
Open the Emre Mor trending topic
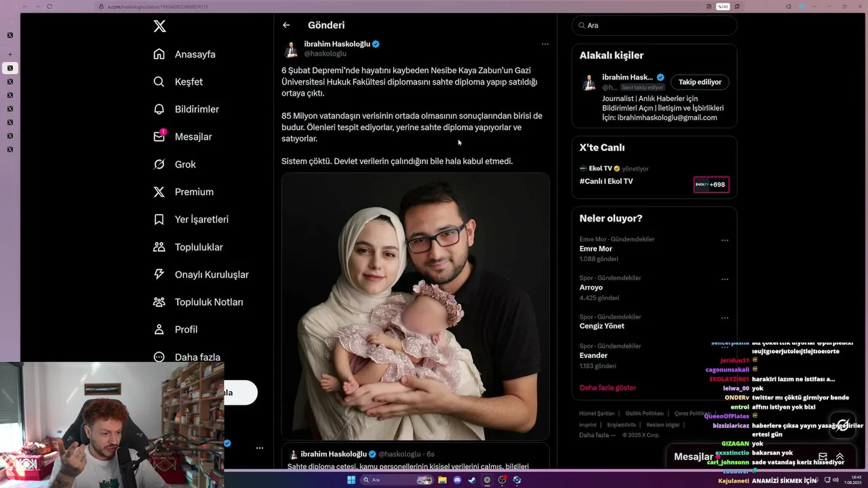(595, 249)
